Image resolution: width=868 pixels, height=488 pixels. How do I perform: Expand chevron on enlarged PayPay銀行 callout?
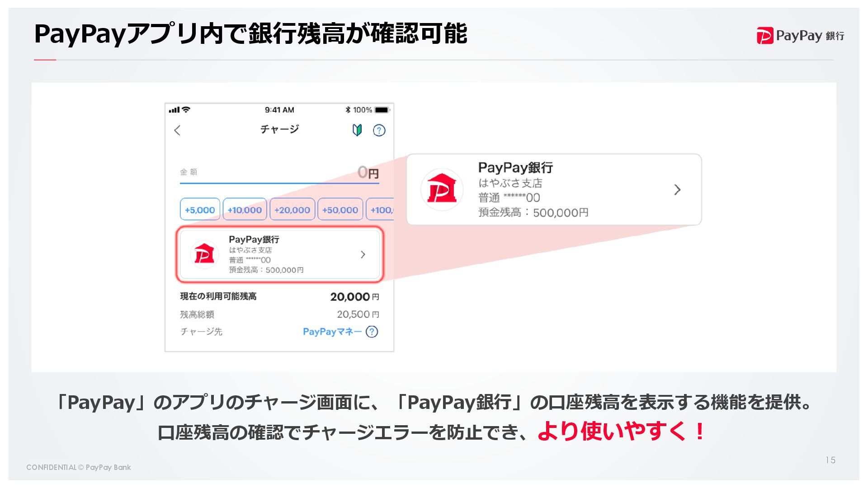(x=677, y=190)
